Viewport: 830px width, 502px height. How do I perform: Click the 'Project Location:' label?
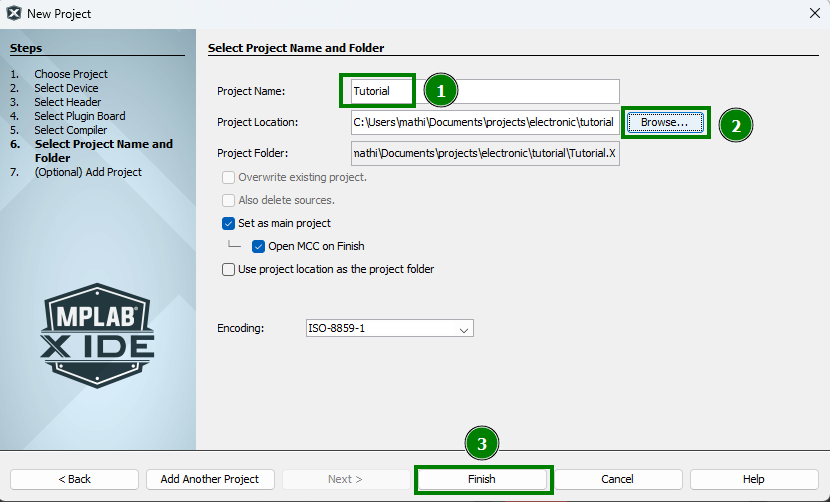click(x=257, y=122)
